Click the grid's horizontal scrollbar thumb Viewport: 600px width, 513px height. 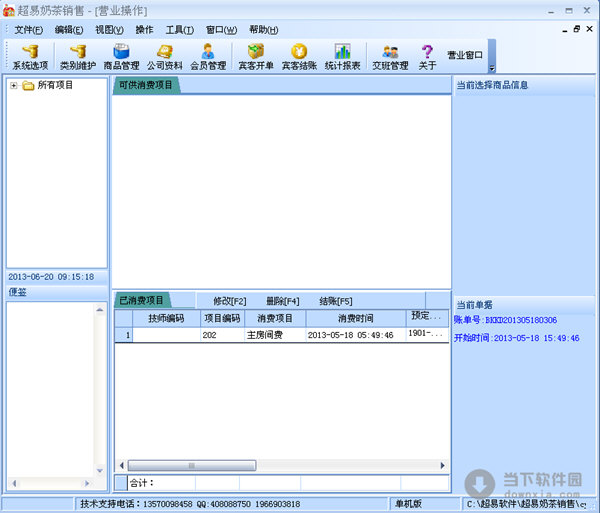(192, 466)
